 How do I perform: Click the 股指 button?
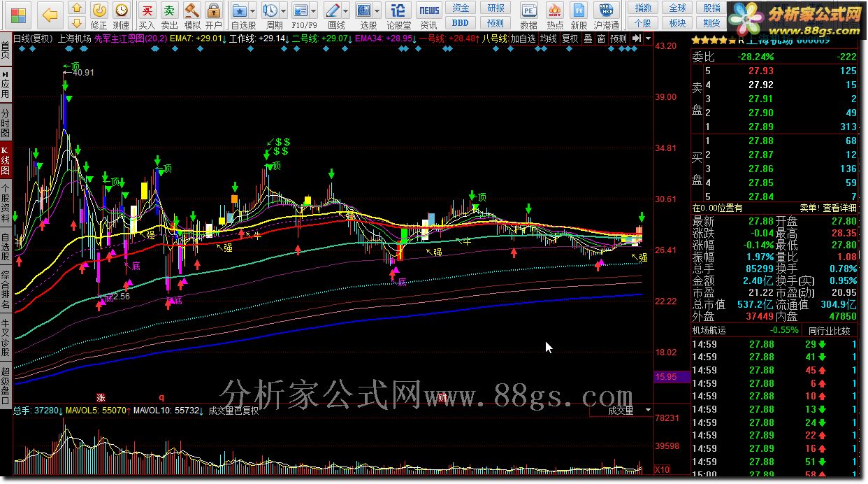[x=711, y=8]
